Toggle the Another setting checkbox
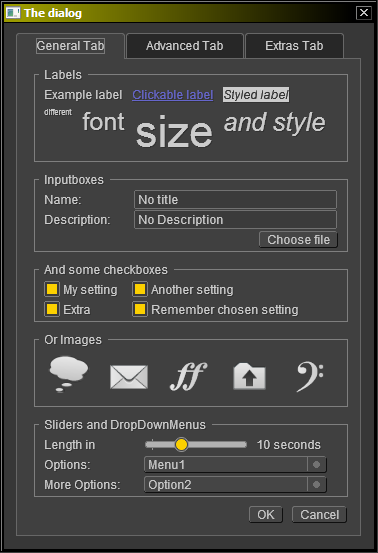The height and width of the screenshot is (553, 378). [140, 289]
